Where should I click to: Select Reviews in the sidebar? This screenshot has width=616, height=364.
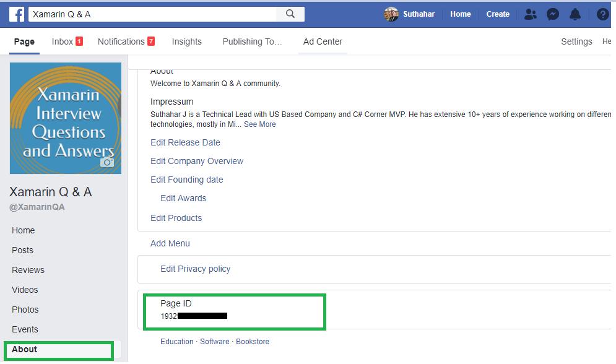coord(28,270)
